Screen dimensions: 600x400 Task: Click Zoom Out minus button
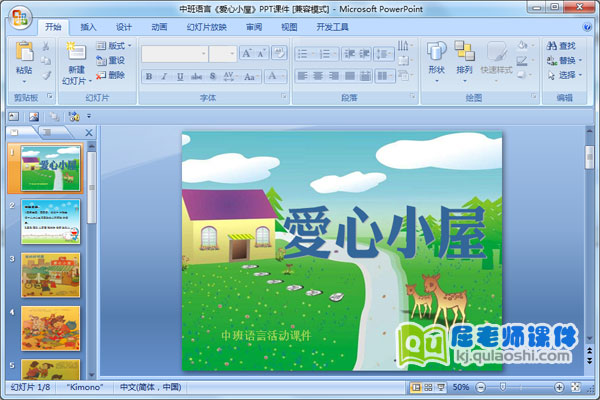(x=480, y=387)
